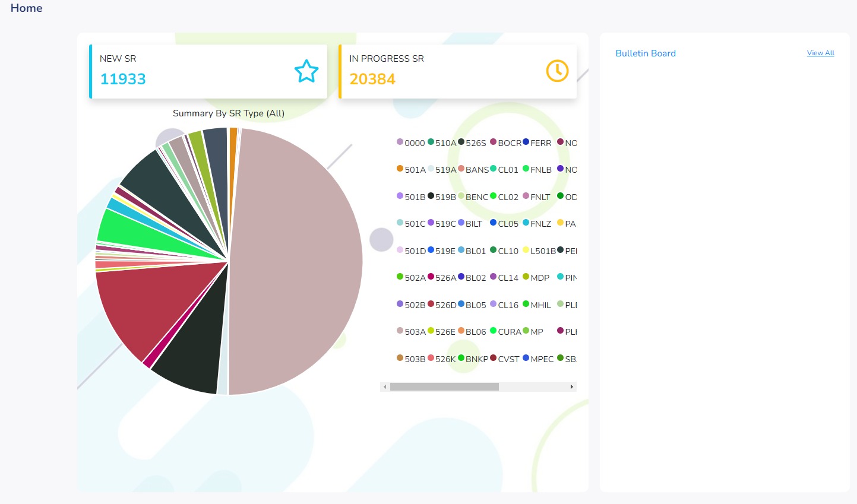Viewport: 857px width, 504px height.
Task: Click the legend scrollbar left arrow
Action: [385, 386]
